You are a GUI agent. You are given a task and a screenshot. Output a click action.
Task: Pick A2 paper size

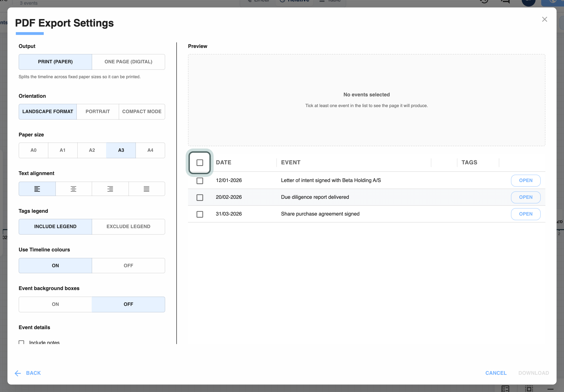point(92,150)
